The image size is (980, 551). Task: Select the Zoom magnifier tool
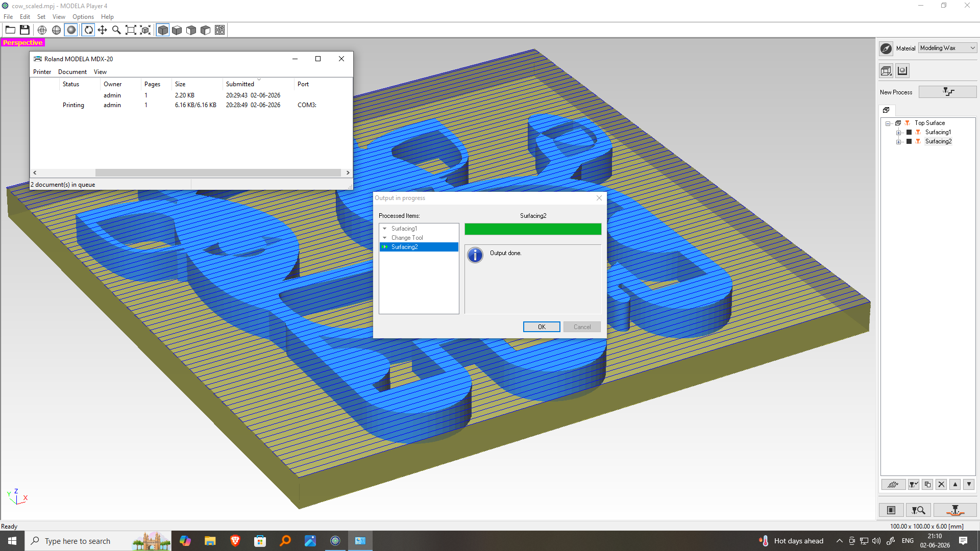click(117, 30)
